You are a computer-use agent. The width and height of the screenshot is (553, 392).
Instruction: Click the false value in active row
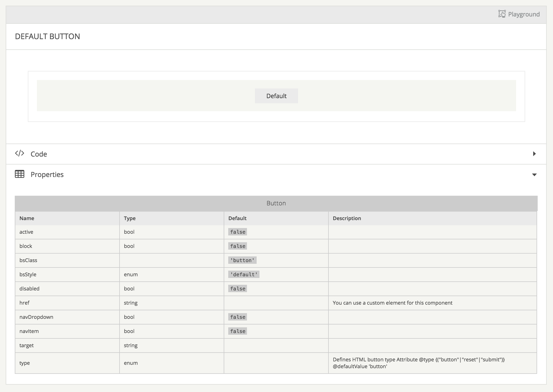coord(238,232)
